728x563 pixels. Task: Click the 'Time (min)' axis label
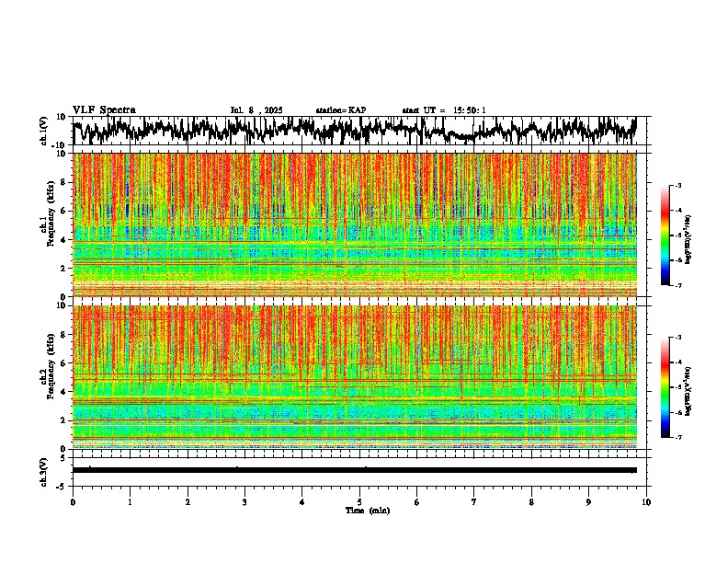tap(368, 511)
